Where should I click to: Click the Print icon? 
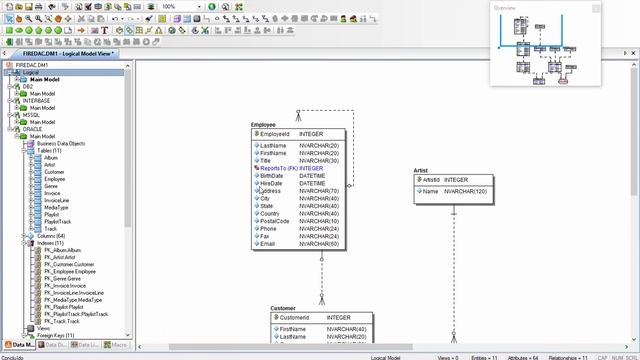click(38, 7)
